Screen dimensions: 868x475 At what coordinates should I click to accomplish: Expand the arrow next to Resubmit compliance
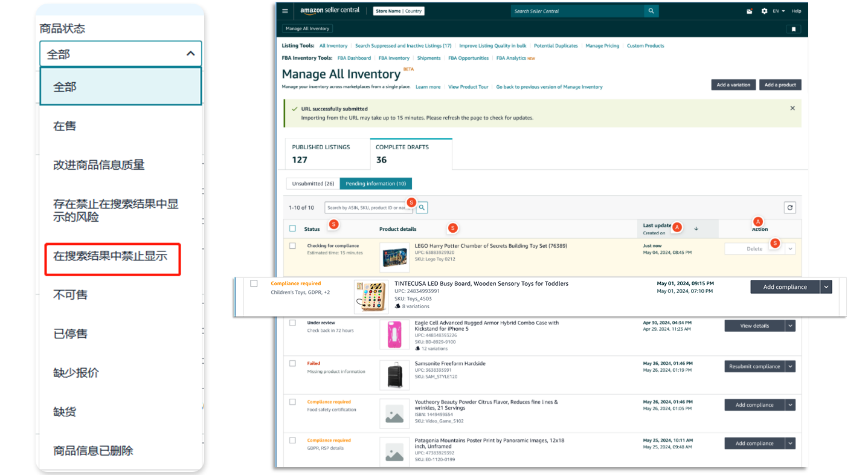790,366
